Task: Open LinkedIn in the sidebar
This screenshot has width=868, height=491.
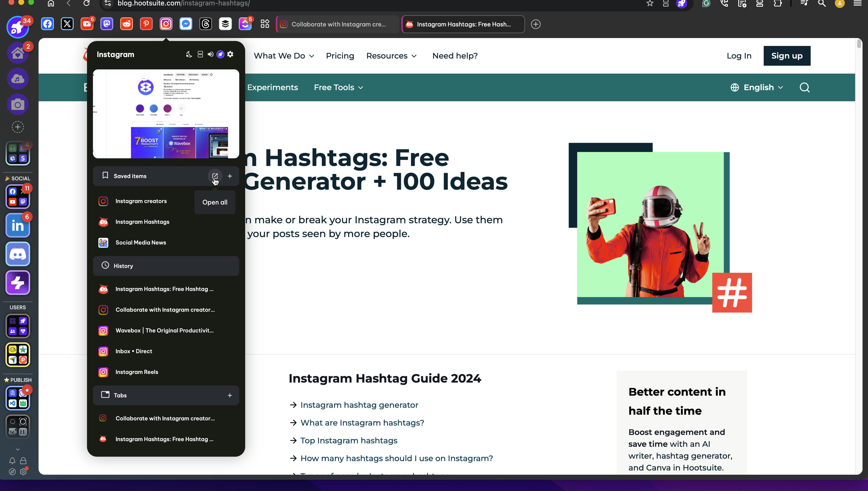Action: tap(18, 225)
